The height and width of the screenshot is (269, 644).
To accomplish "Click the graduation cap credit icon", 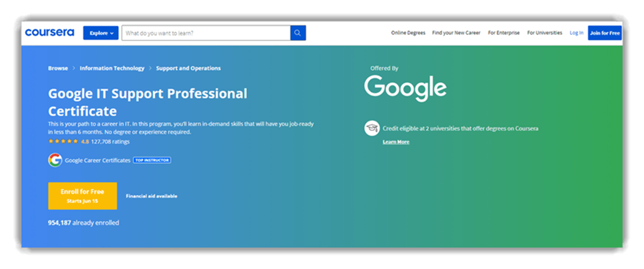I will 372,128.
